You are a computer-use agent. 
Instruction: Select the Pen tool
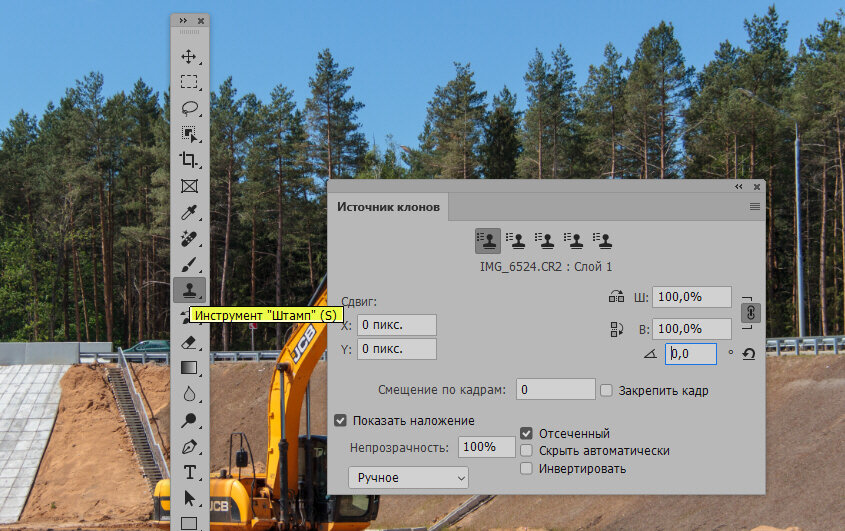pos(189,446)
